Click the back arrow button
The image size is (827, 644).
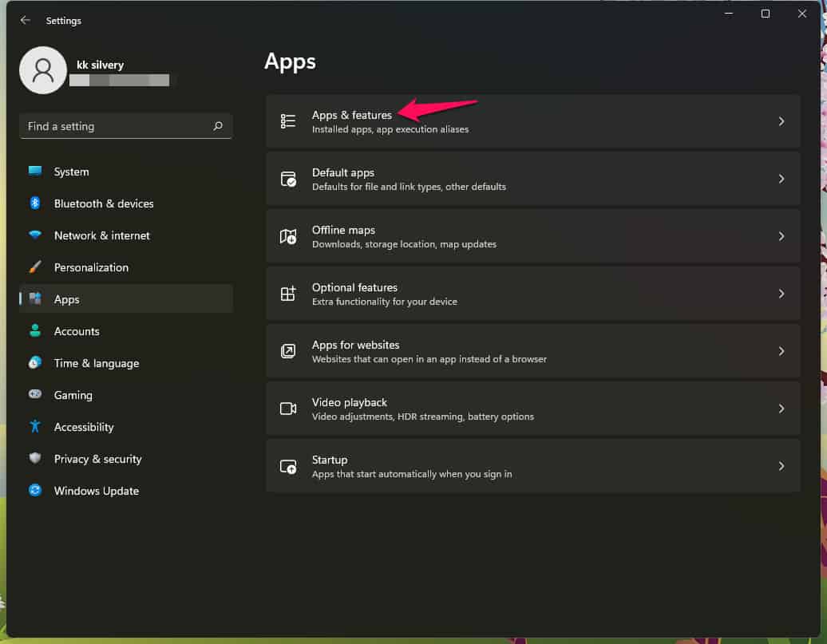pos(25,20)
